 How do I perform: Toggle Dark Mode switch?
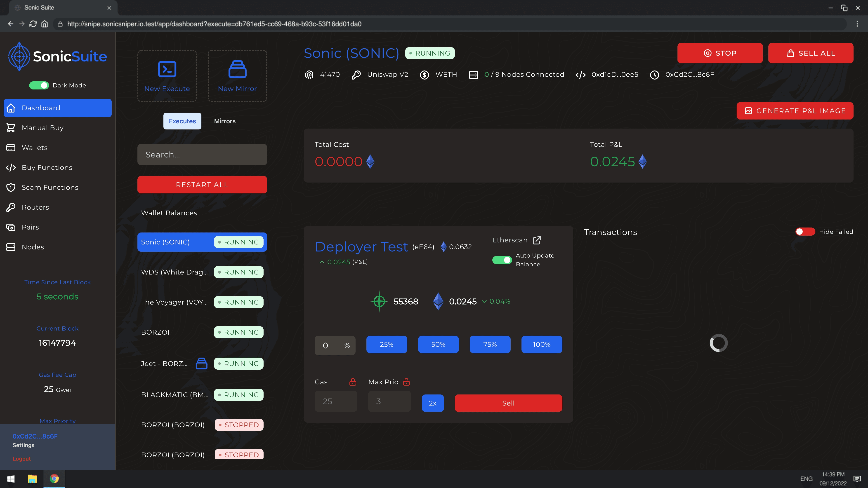[39, 86]
